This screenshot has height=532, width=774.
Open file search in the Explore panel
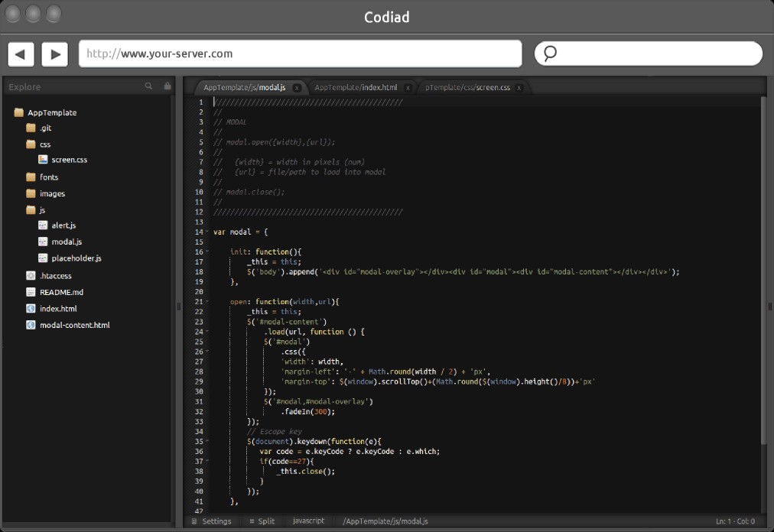(148, 86)
